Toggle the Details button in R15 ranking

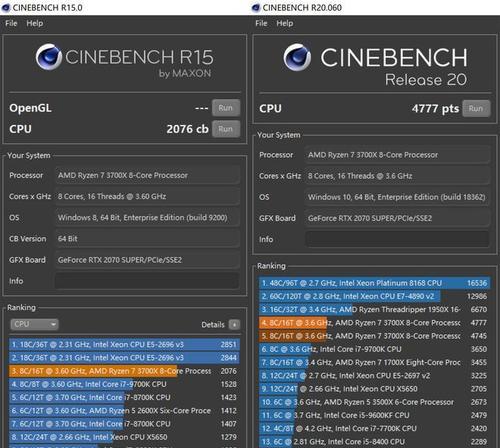tap(234, 324)
